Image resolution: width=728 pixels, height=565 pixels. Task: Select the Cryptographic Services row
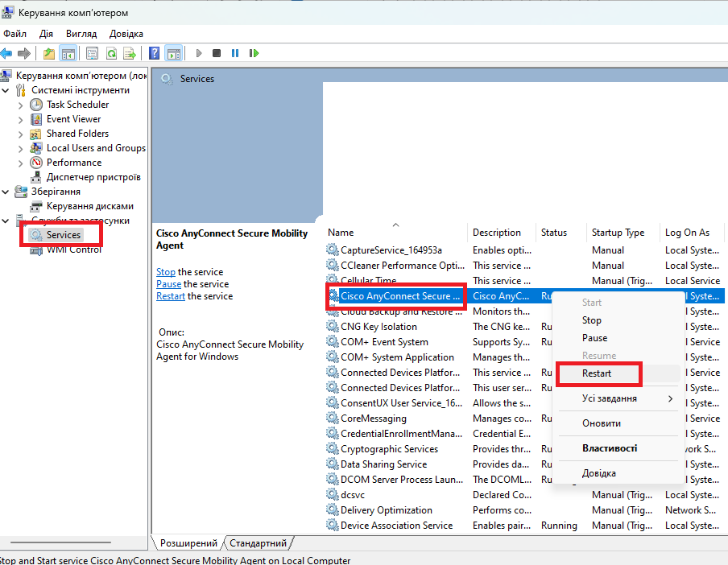(389, 449)
